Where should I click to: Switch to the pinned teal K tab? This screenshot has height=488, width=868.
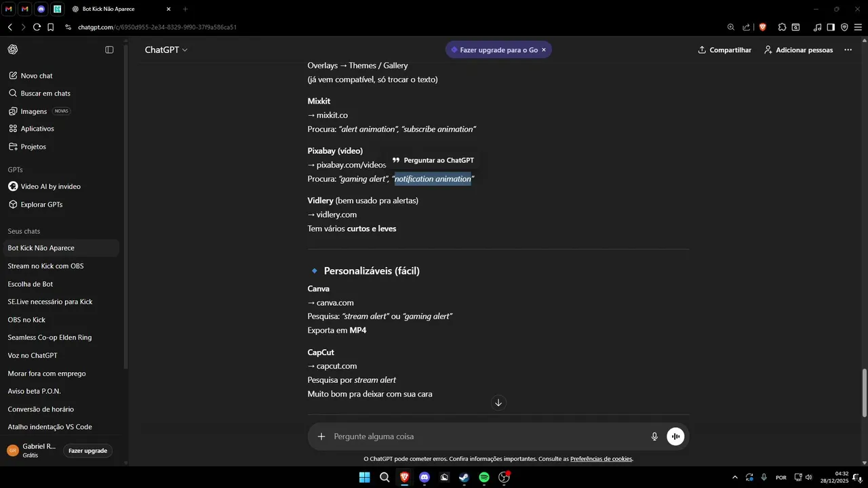pos(57,9)
